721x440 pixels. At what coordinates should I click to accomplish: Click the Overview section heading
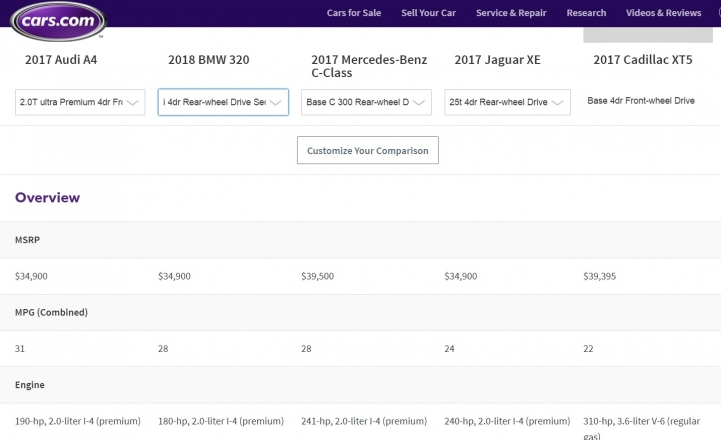(47, 198)
